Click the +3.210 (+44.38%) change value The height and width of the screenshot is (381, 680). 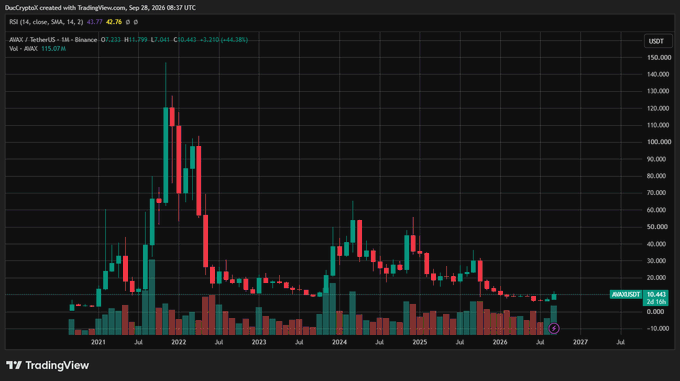pyautogui.click(x=224, y=40)
